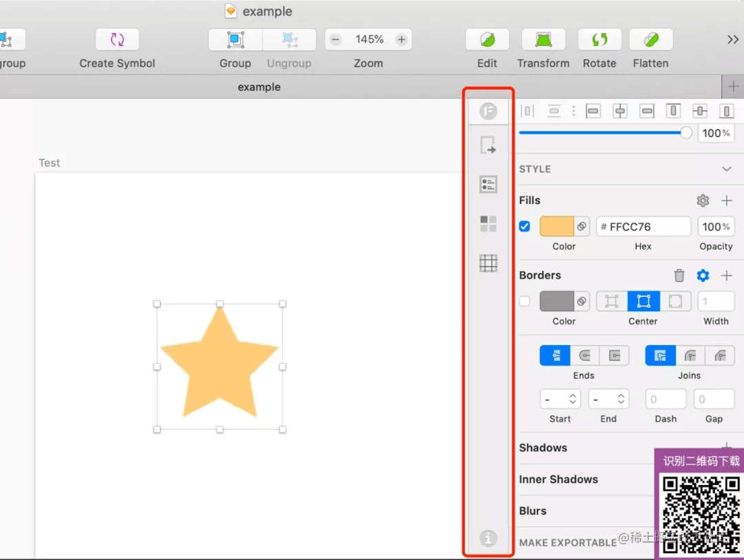744x560 pixels.
Task: Show more toolbar items via the double-arrow
Action: coord(732,39)
